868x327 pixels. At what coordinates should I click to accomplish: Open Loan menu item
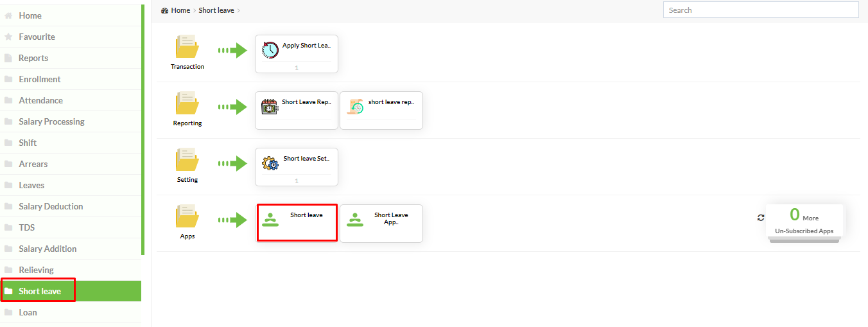pos(71,312)
